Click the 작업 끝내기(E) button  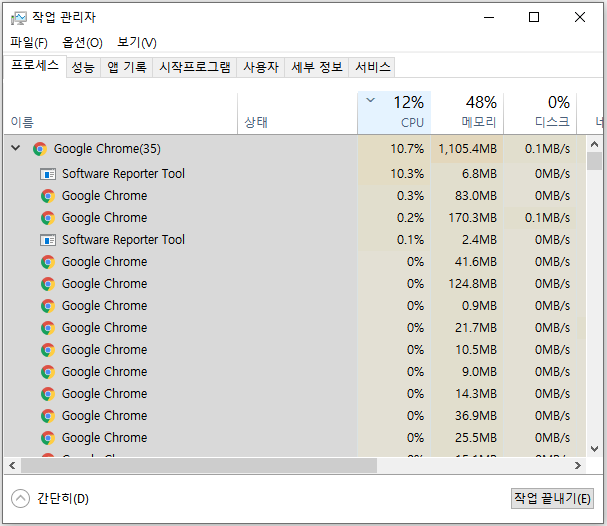[x=552, y=499]
